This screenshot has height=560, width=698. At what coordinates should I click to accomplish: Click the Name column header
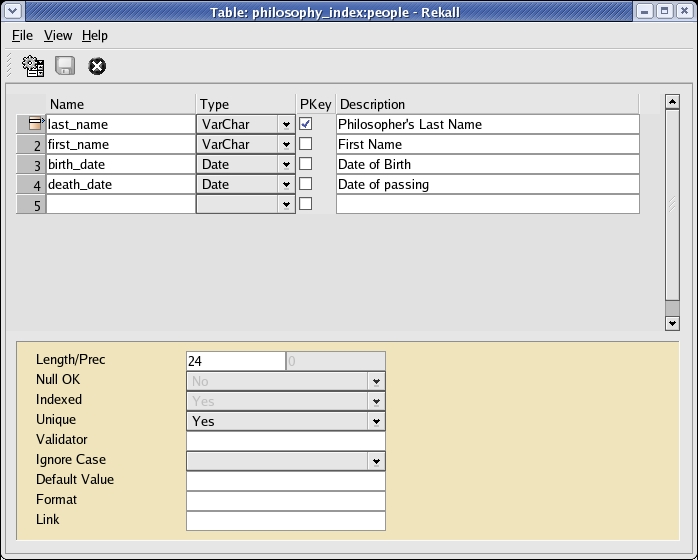pyautogui.click(x=120, y=104)
